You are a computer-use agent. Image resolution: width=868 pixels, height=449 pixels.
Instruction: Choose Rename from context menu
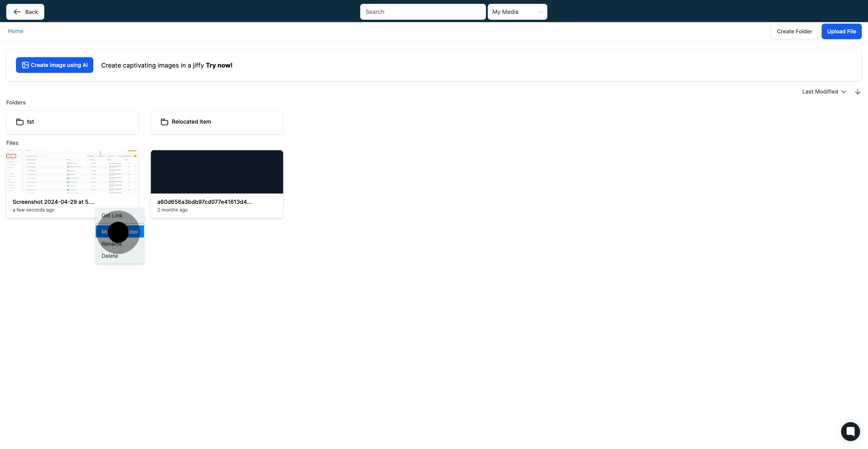coord(120,244)
